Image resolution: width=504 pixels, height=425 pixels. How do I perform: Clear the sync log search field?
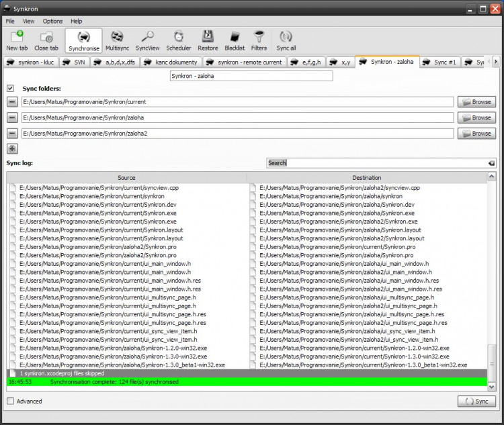[491, 163]
